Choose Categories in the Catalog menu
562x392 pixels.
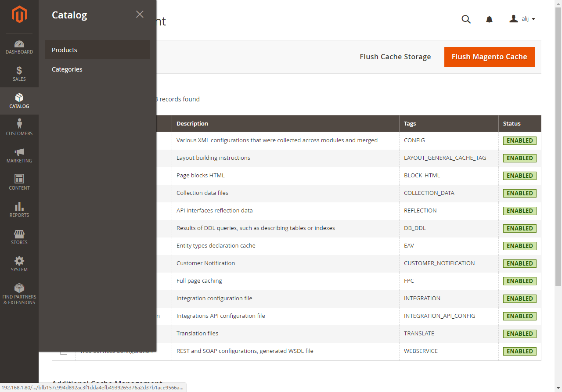[x=97, y=69]
